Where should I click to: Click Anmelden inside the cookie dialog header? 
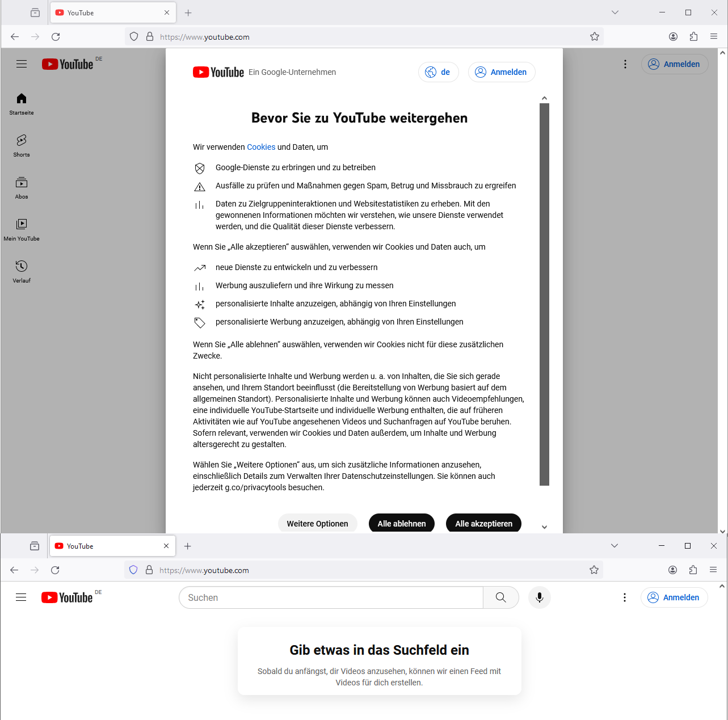coord(502,72)
